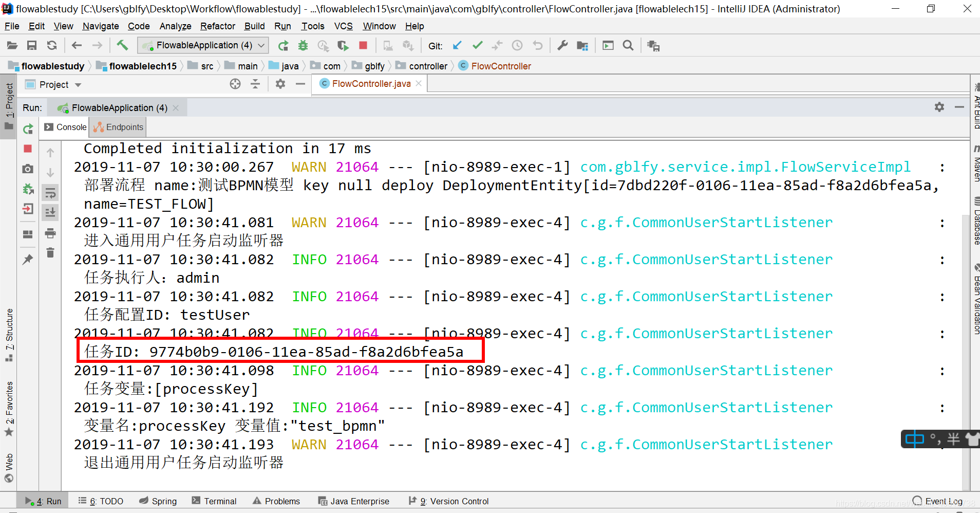Git revert rollback arrow icon
The image size is (980, 513).
point(537,45)
